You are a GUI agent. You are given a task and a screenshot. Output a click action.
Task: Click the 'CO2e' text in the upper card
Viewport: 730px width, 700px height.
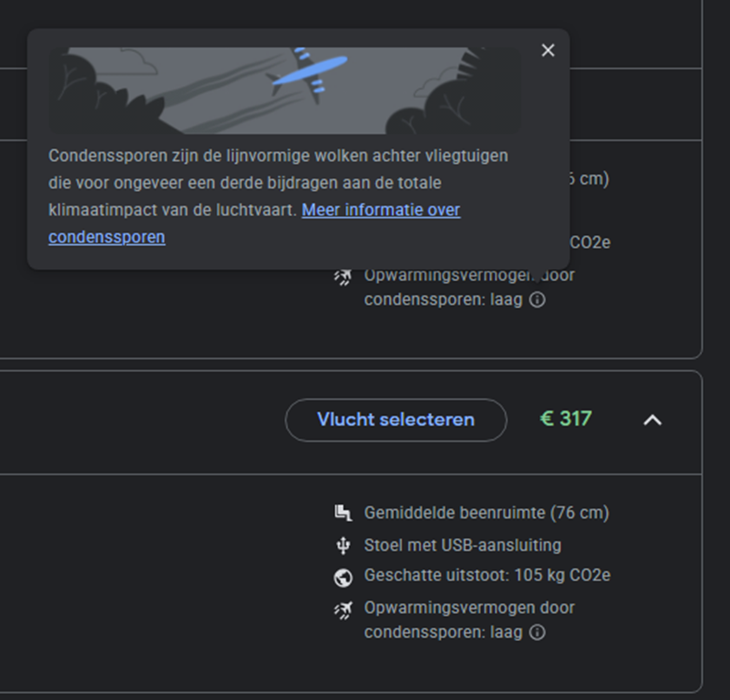pyautogui.click(x=589, y=242)
